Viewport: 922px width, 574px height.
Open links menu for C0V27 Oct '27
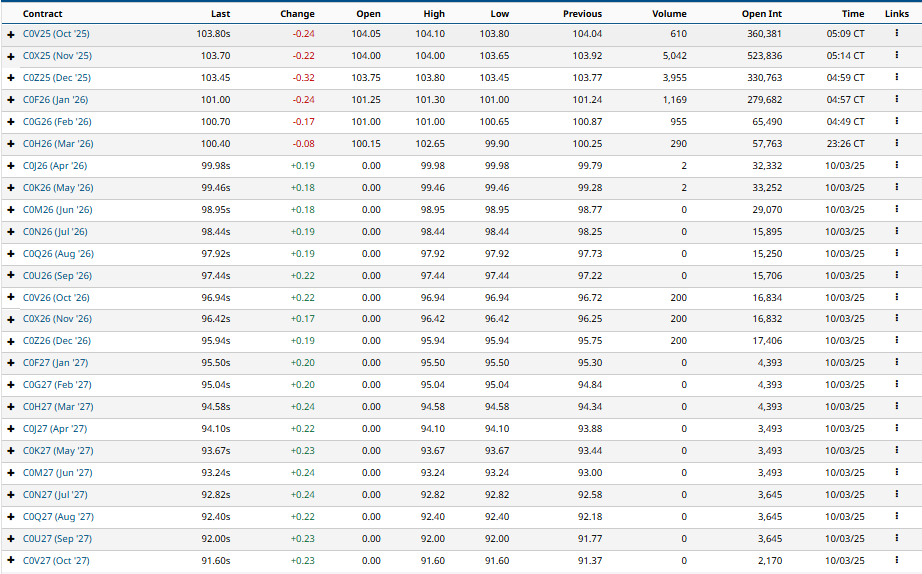click(x=897, y=561)
